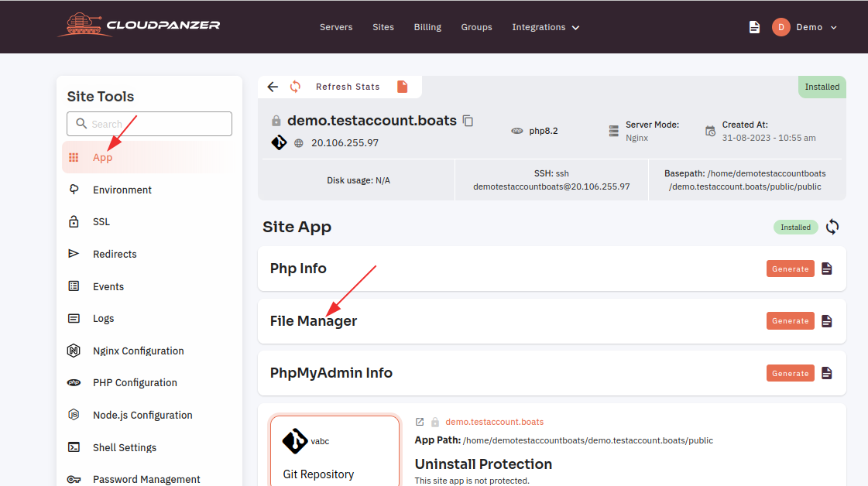
Task: Click the Environment icon in sidebar
Action: [74, 190]
